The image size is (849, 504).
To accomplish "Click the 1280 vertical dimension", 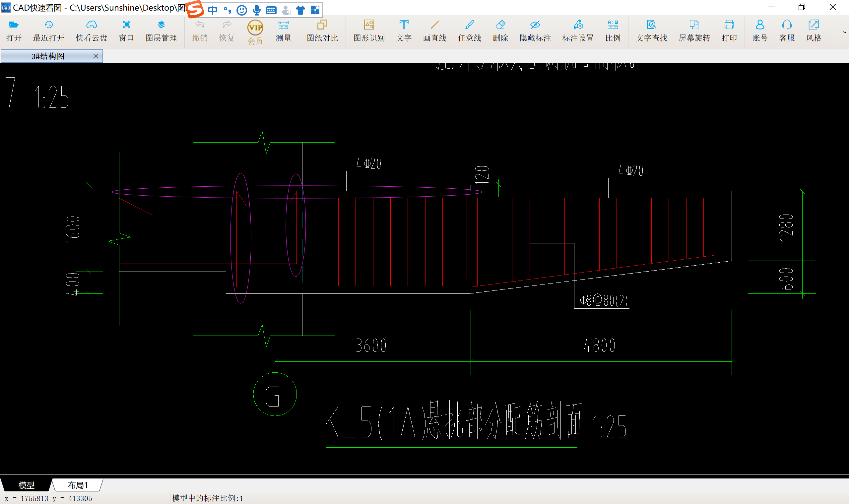I will point(786,227).
